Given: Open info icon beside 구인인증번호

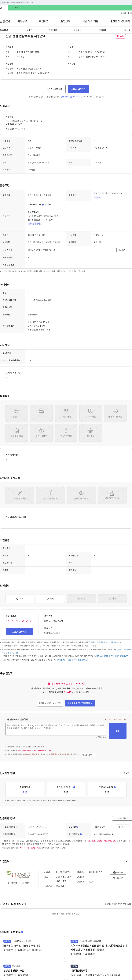Looking at the screenshot, I should [81, 834].
